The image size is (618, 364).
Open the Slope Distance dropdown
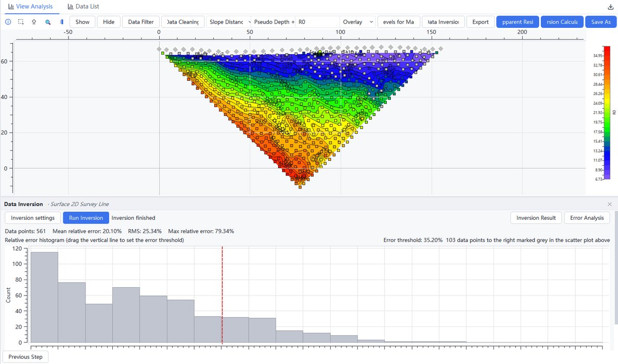229,22
